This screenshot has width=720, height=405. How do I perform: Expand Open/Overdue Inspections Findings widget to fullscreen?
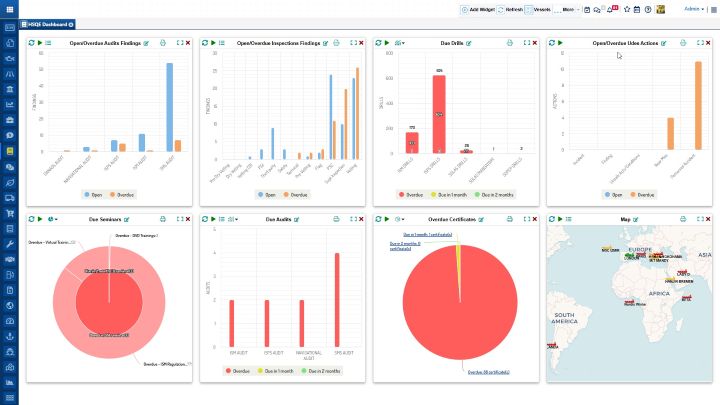tap(352, 43)
